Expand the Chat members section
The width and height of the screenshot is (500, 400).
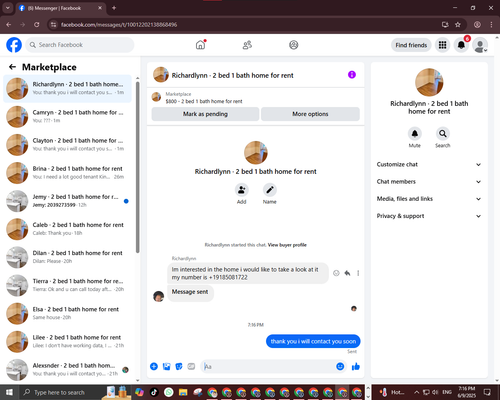pos(429,182)
